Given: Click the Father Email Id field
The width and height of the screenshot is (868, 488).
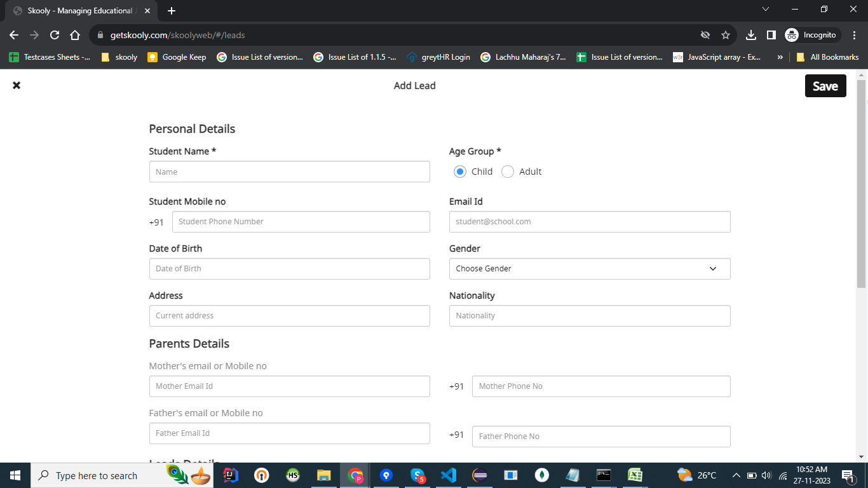Looking at the screenshot, I should point(289,433).
